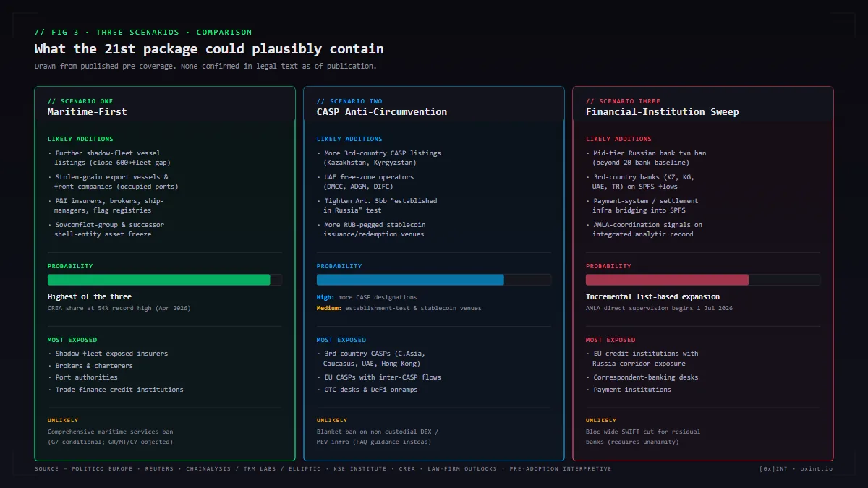This screenshot has height=488, width=868.
Task: Click 'P&I insurers, brokers, ship-managers' bullet
Action: point(106,205)
